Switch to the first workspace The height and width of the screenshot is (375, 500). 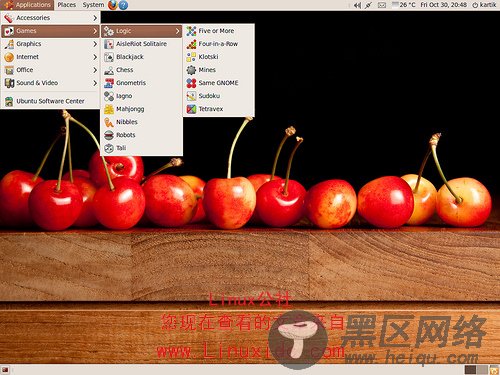click(x=470, y=370)
